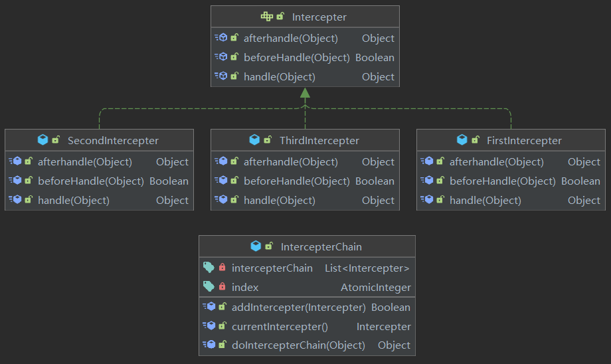Click the method icon of ThirdIntercepter beforeHandle

(x=221, y=181)
